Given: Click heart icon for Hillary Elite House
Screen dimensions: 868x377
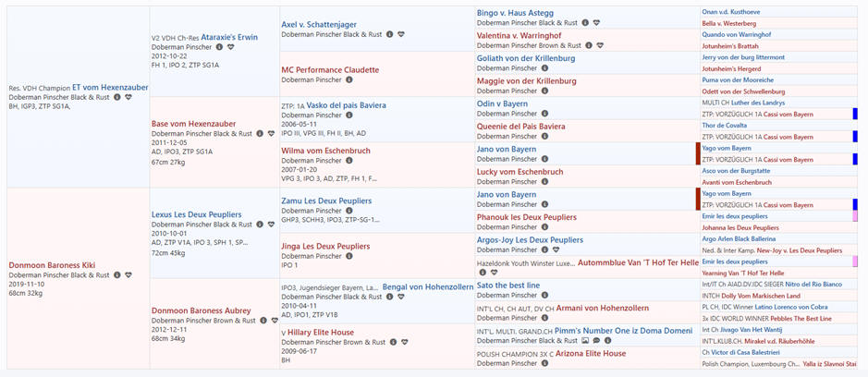Looking at the screenshot, I should [405, 342].
